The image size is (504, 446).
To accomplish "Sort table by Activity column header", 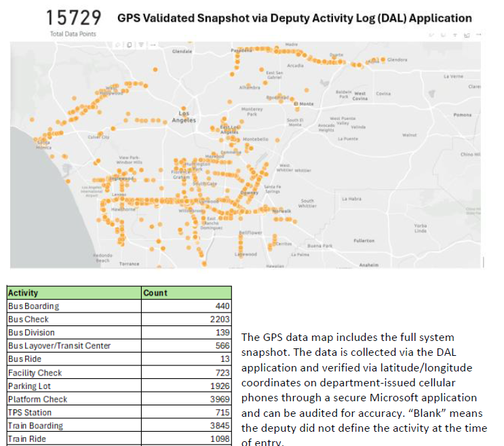I will (x=23, y=293).
